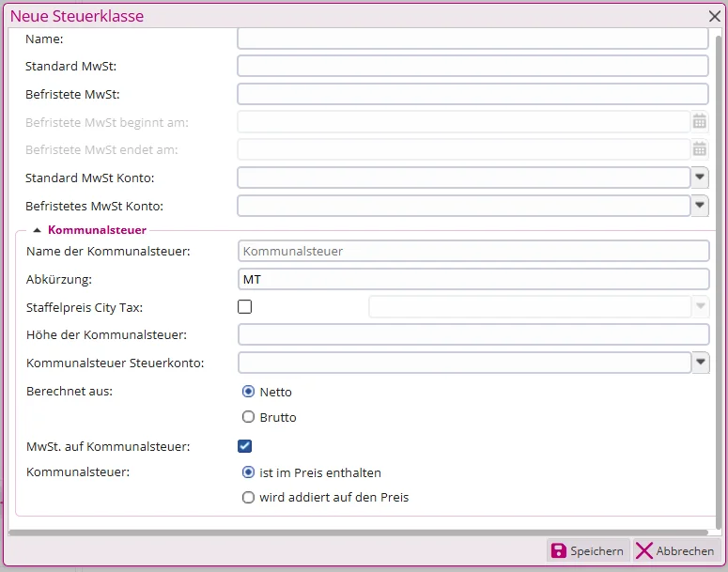This screenshot has height=572, width=728.
Task: Click the vertical scrollbar on the right
Action: click(719, 282)
